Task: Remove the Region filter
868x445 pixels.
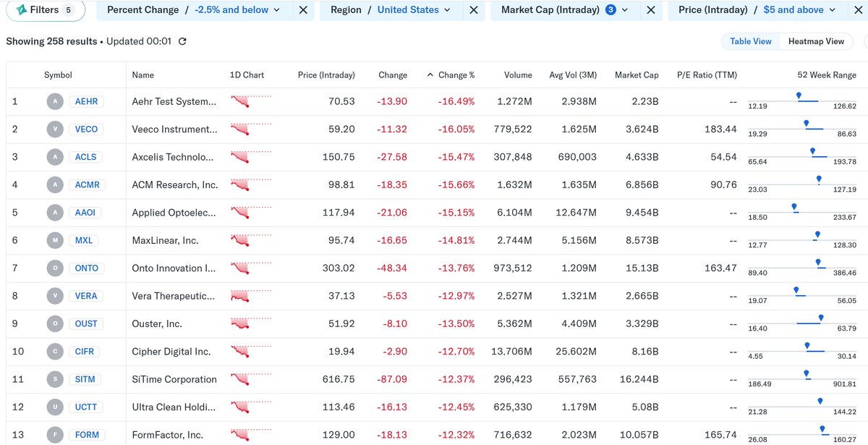Action: point(474,10)
